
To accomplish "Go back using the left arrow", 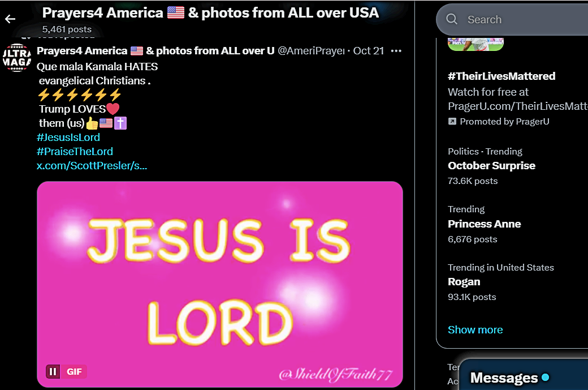I will tap(10, 19).
